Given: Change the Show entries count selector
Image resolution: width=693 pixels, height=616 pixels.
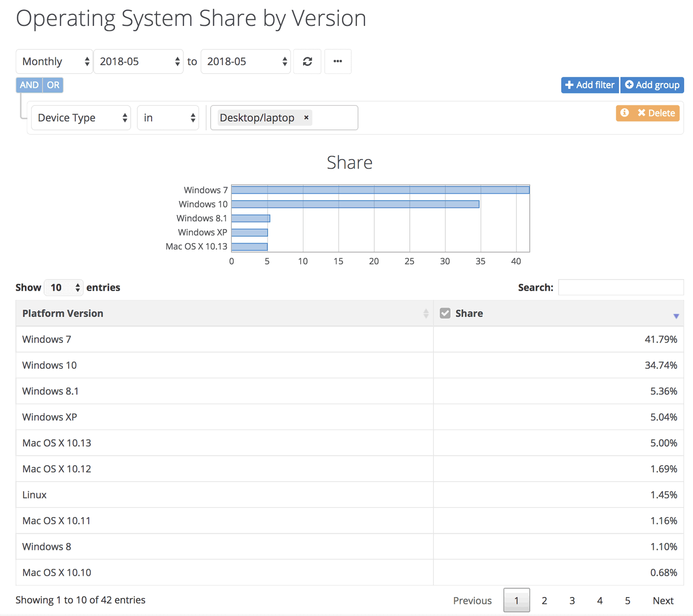Looking at the screenshot, I should [64, 287].
